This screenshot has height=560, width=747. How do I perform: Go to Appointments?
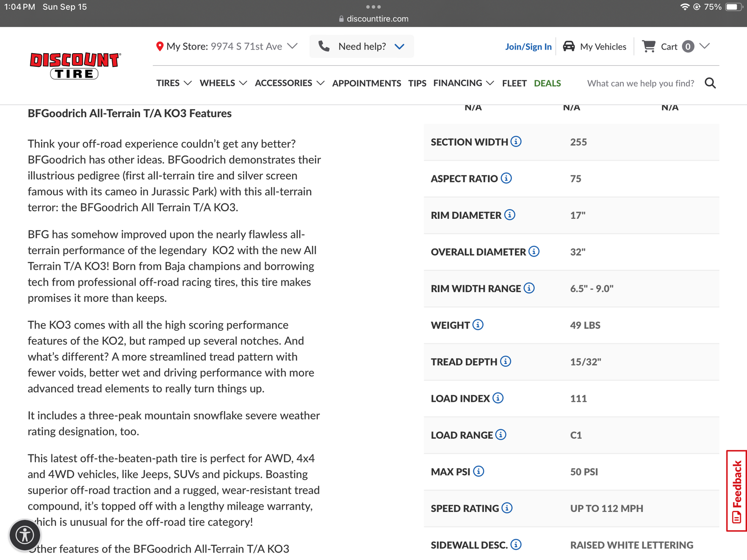coord(366,83)
